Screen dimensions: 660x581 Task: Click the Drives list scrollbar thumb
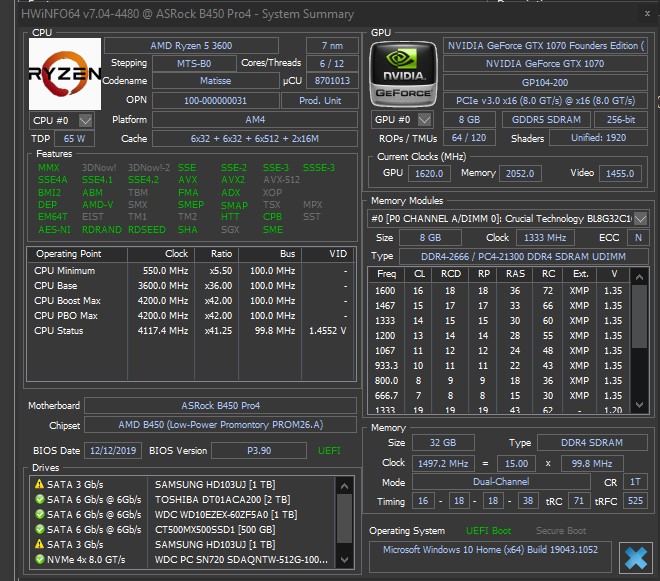(344, 519)
